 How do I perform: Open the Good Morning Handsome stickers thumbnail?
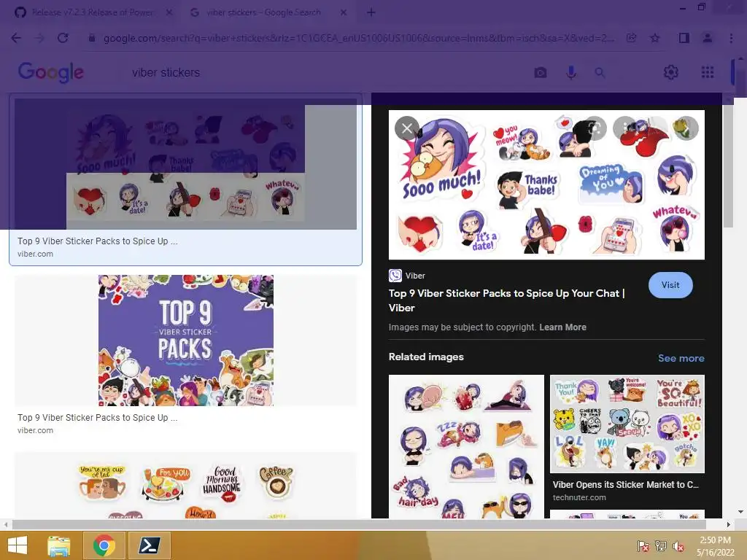[x=186, y=485]
